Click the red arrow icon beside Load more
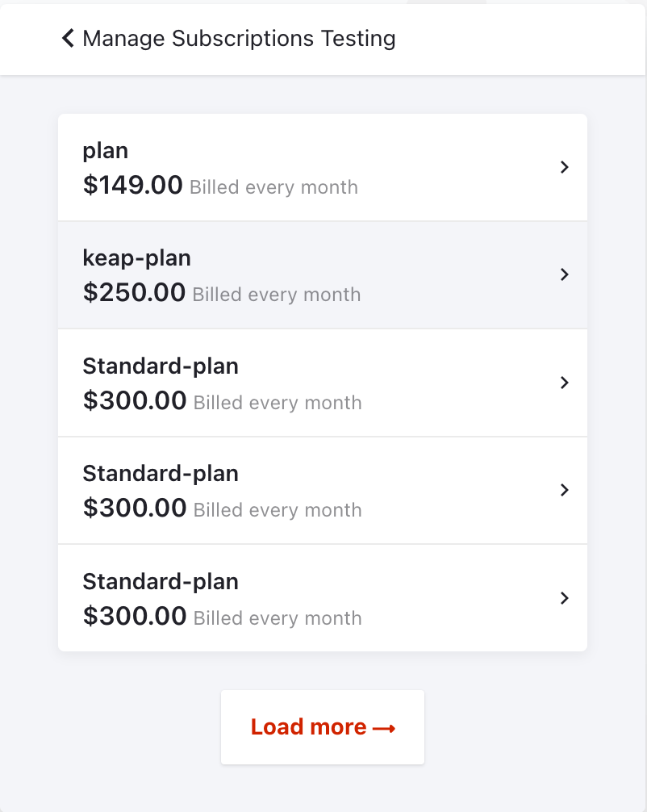 pyautogui.click(x=384, y=729)
